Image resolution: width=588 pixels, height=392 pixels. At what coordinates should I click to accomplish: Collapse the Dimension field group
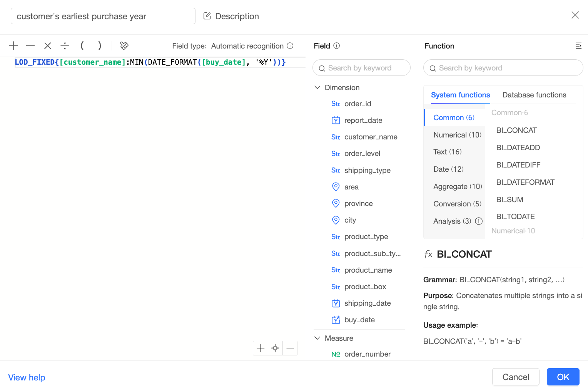point(317,87)
